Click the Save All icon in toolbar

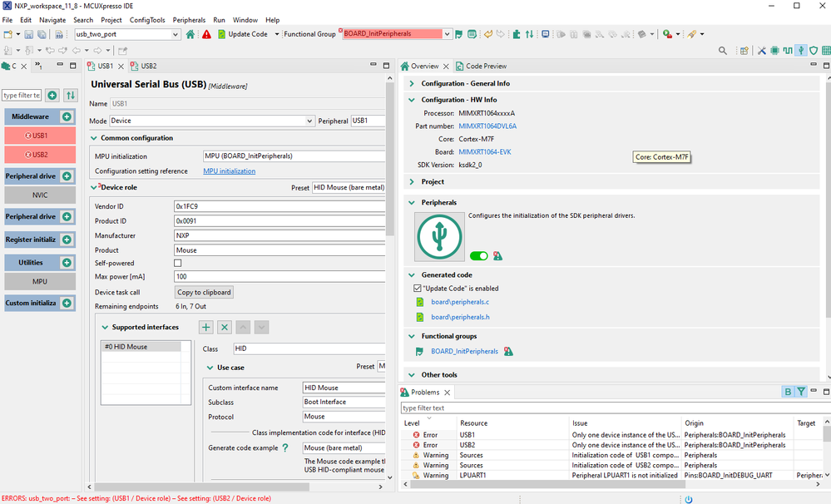click(x=42, y=34)
